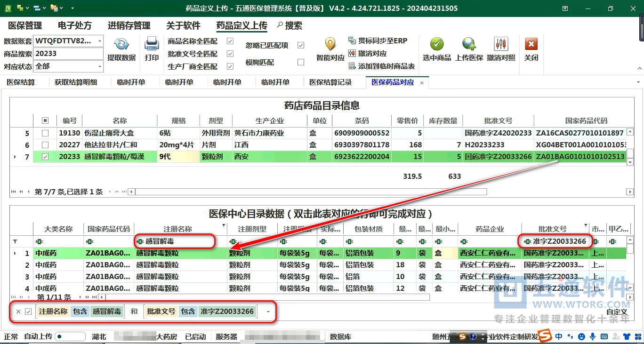Click the folder quick access icon
The image size is (644, 344).
click(x=54, y=8)
